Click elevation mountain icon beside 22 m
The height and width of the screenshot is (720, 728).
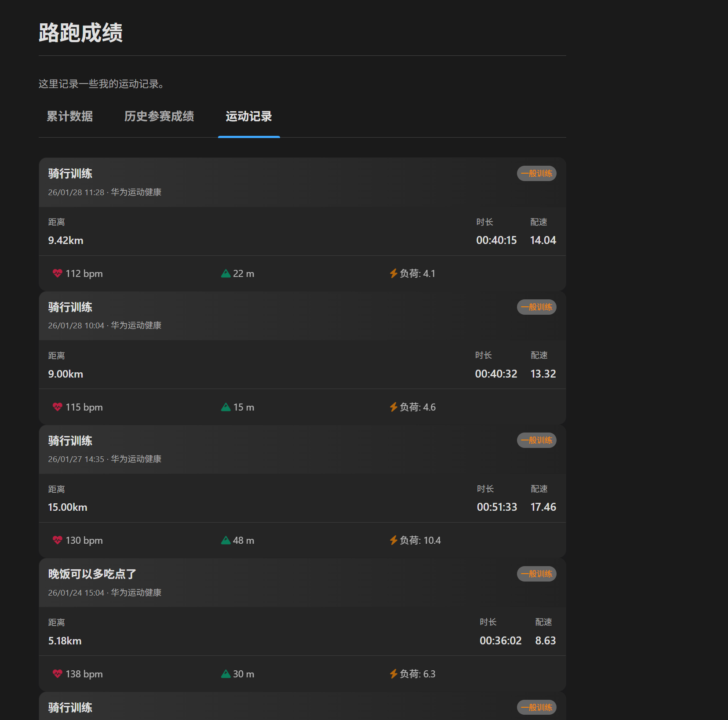[226, 273]
